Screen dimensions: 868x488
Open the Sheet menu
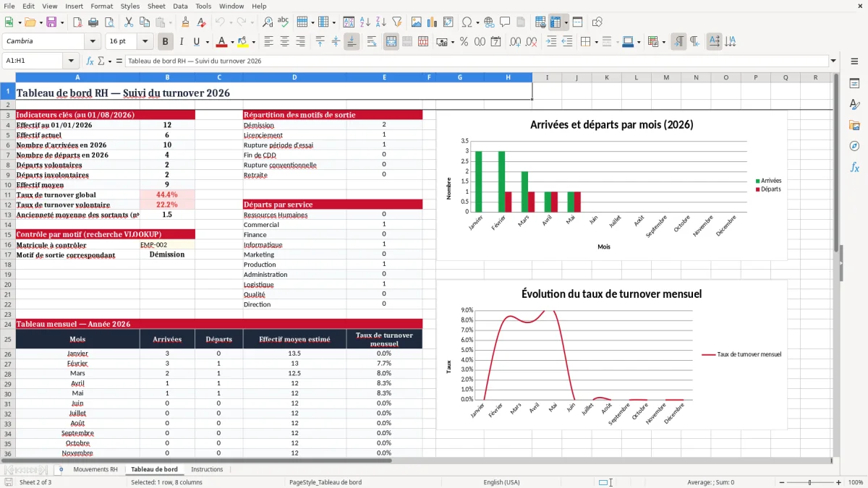tap(156, 6)
